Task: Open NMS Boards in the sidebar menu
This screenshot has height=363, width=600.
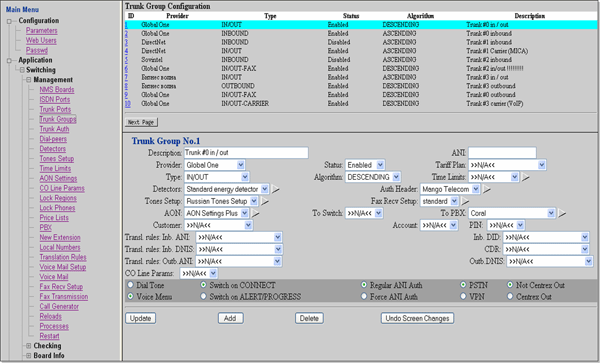Action: pos(57,90)
